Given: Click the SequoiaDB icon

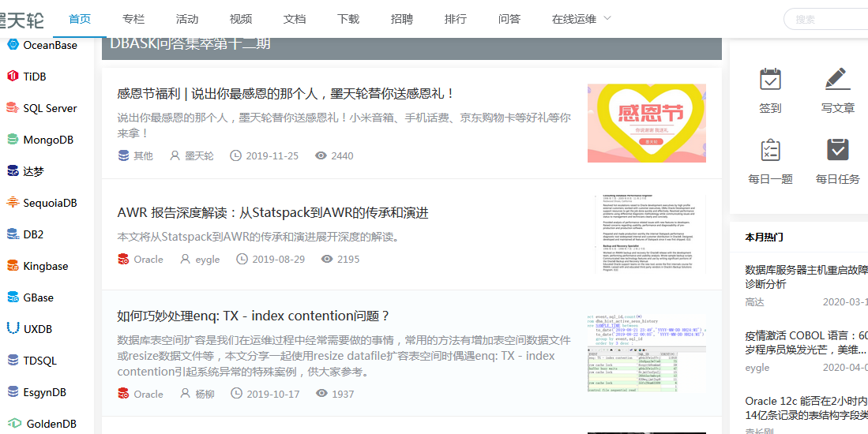Looking at the screenshot, I should pos(13,203).
